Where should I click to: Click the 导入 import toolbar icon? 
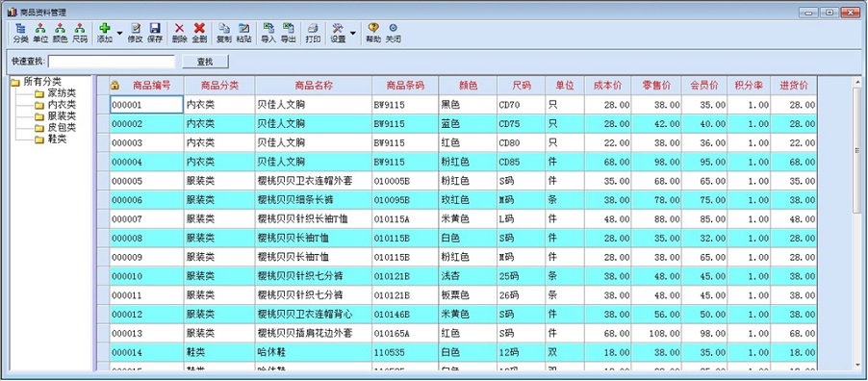(268, 34)
